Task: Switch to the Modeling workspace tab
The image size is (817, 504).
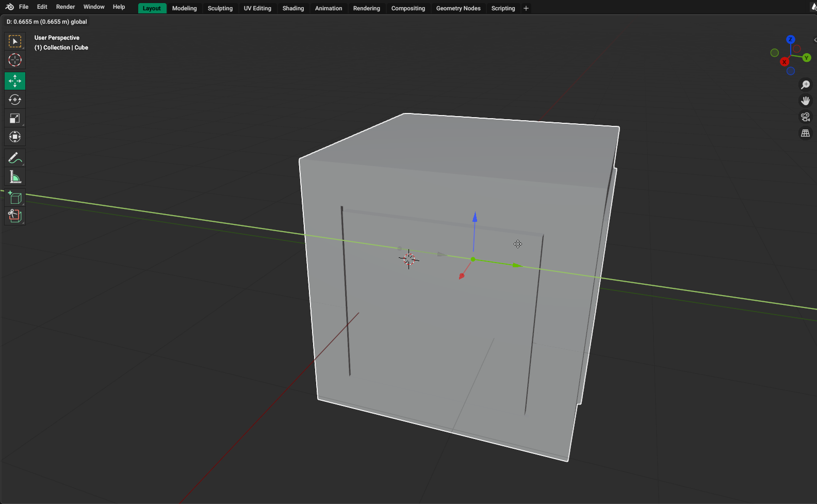Action: click(185, 8)
